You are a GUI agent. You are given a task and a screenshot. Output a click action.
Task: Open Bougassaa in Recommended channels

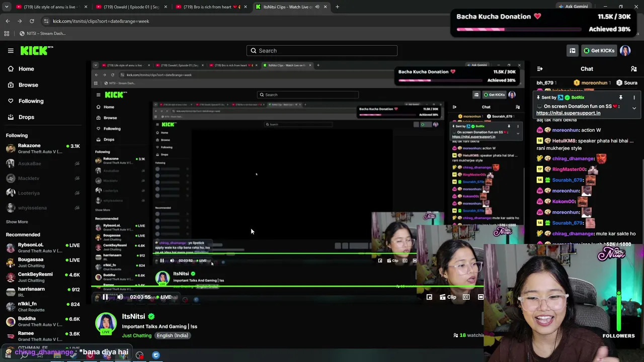coord(43,262)
